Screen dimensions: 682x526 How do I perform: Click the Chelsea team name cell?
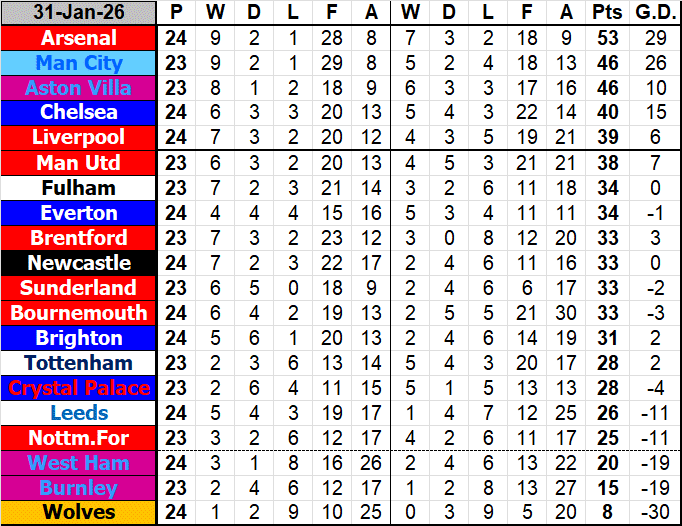click(x=79, y=113)
